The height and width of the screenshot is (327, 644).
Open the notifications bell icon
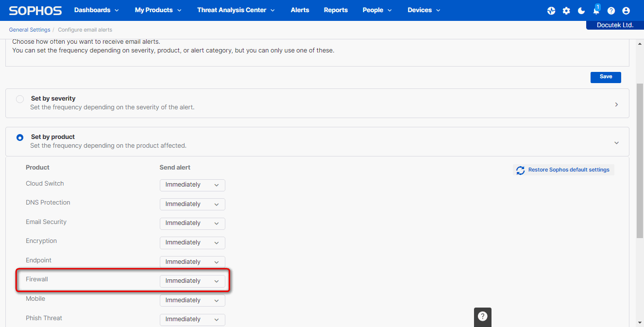coord(596,10)
